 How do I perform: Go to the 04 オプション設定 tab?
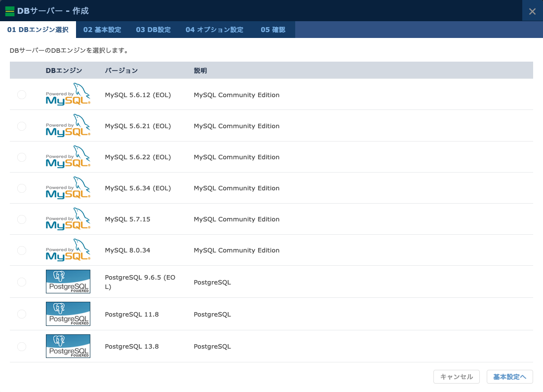tap(214, 30)
